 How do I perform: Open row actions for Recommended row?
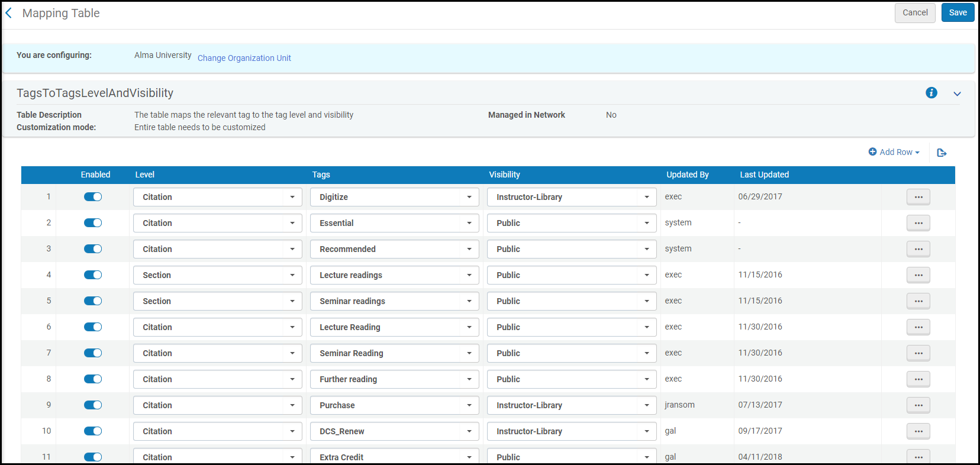tap(918, 249)
